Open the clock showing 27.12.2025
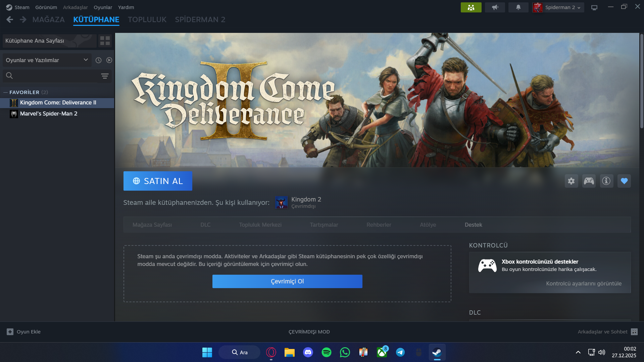644x362 pixels. coord(624,352)
